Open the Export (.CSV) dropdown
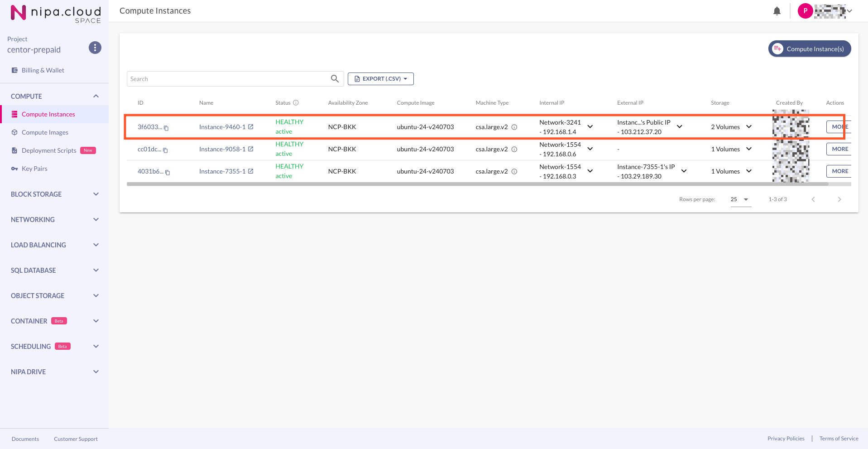868x449 pixels. tap(380, 79)
